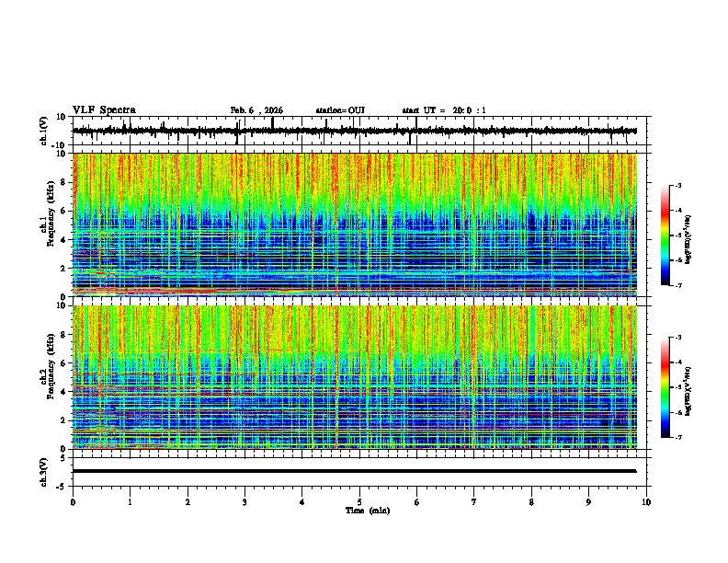Screen dimensions: 728x563
Task: Click the flat black ch.3 voltage trace
Action: (x=354, y=471)
